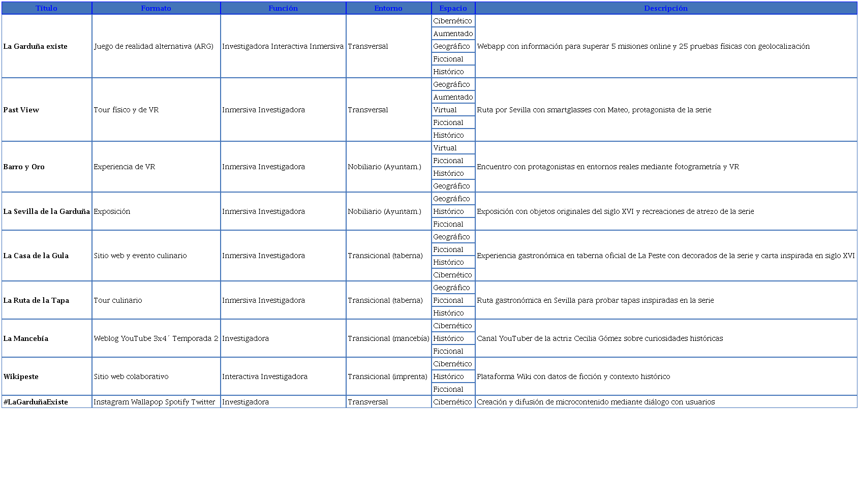Select Weblog YouTube 3x4´ Temporada 2 cell
The width and height of the screenshot is (859, 504).
click(x=156, y=338)
